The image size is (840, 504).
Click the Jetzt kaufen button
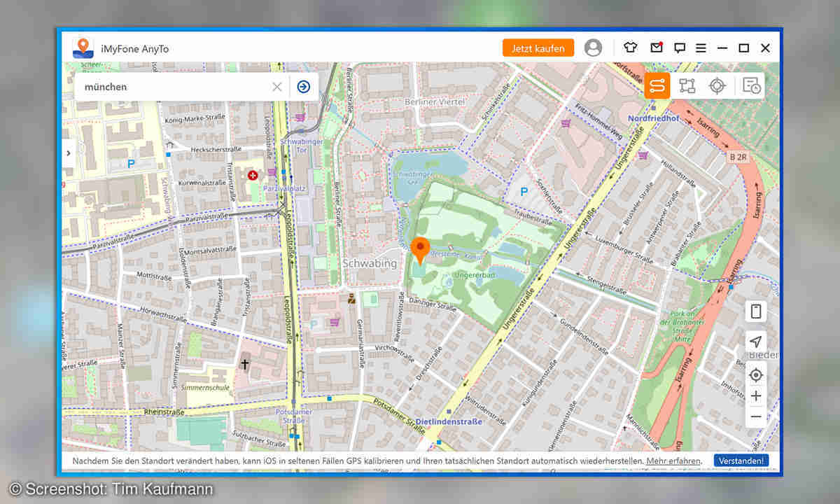538,48
